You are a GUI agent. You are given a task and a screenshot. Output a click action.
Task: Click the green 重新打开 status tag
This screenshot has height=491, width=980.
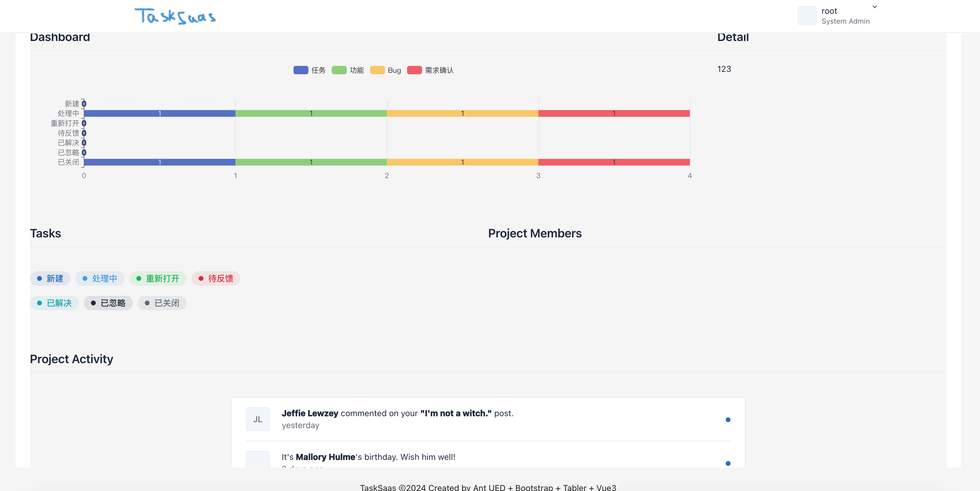pyautogui.click(x=157, y=278)
